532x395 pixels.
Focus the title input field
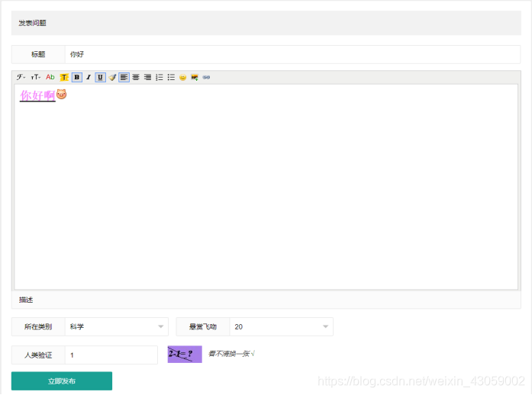tap(292, 54)
